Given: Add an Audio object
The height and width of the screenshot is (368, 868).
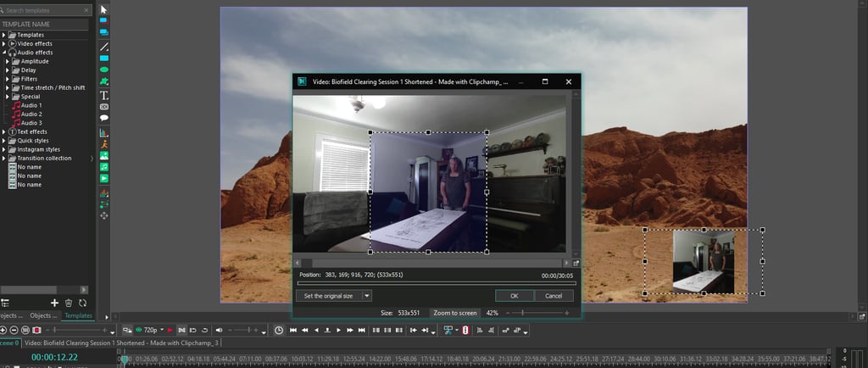Looking at the screenshot, I should pos(104,166).
